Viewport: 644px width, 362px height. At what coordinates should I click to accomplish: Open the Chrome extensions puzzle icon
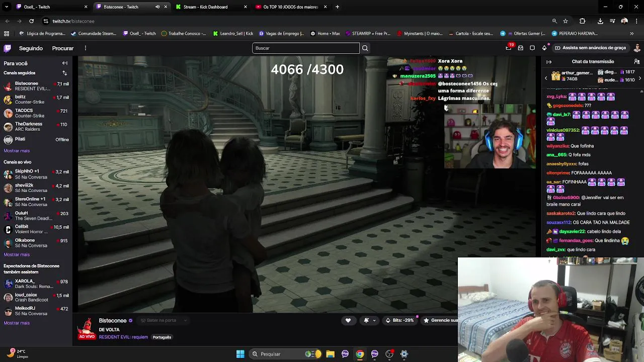tap(583, 21)
